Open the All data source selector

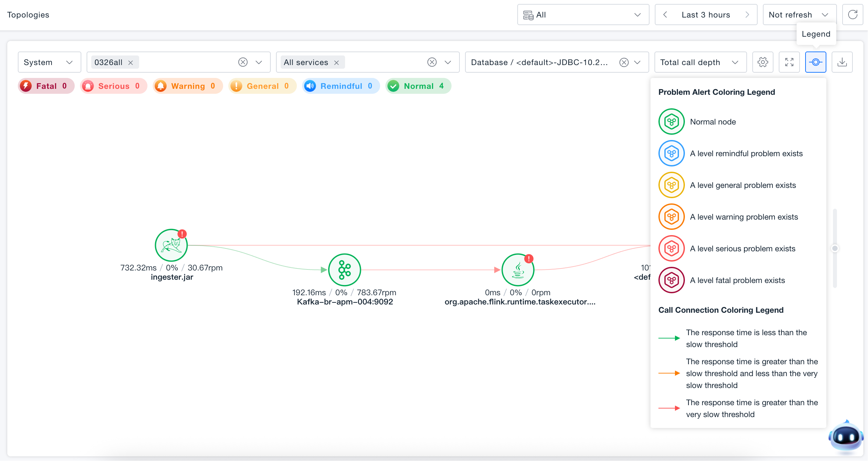[583, 15]
